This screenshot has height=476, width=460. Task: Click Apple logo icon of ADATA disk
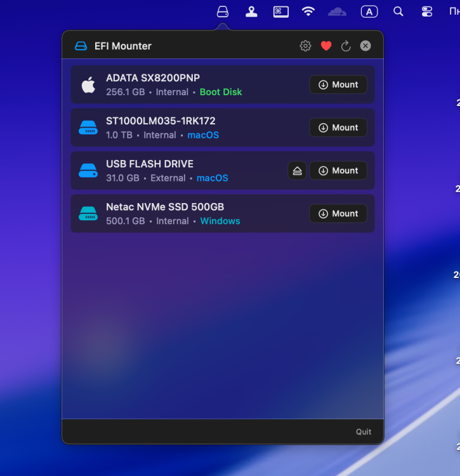pyautogui.click(x=88, y=84)
